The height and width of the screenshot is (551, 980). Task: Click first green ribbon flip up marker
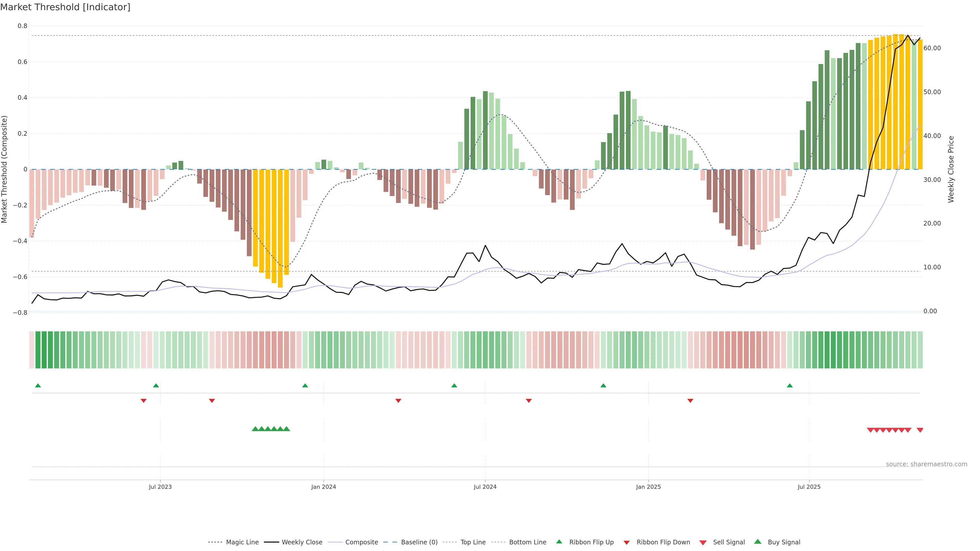[x=38, y=386]
